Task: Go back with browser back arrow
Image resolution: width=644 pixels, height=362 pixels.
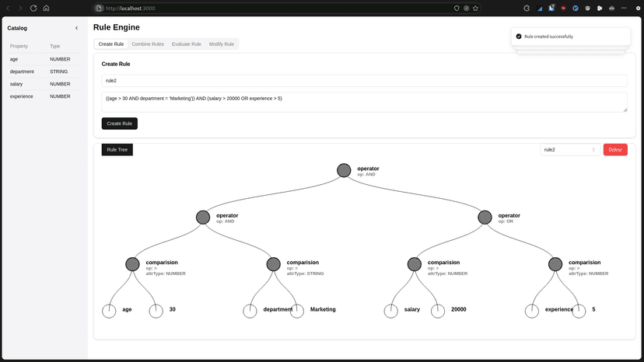Action: coord(8,9)
